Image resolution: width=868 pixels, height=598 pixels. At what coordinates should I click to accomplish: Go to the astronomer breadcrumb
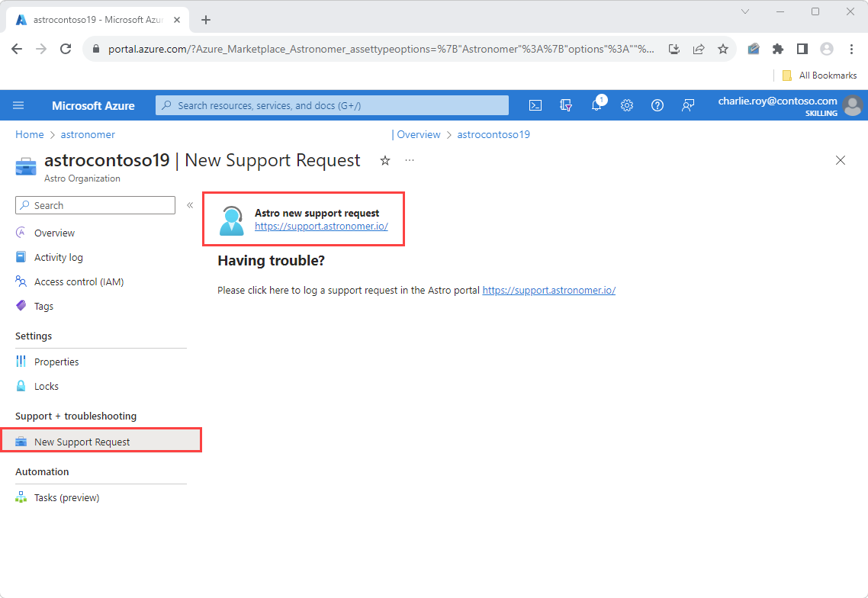[x=88, y=134]
